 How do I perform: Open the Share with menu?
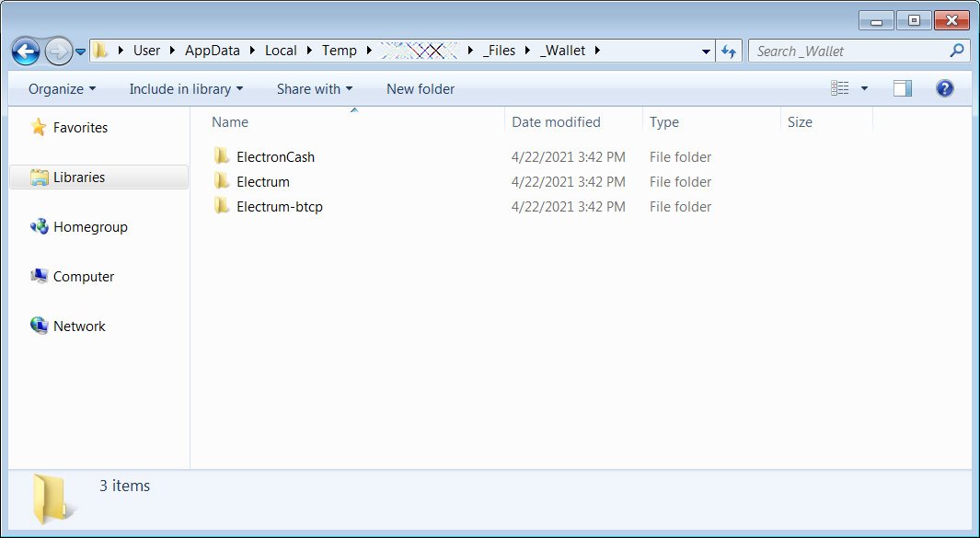(315, 89)
